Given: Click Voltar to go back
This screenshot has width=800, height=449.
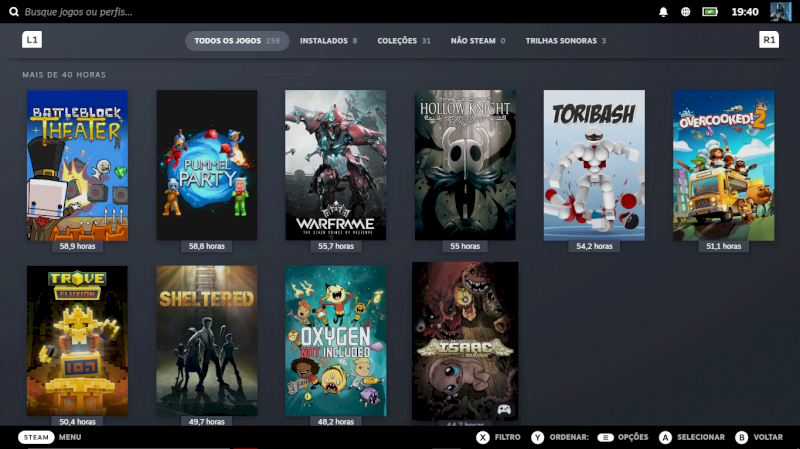Looking at the screenshot, I should pyautogui.click(x=768, y=437).
